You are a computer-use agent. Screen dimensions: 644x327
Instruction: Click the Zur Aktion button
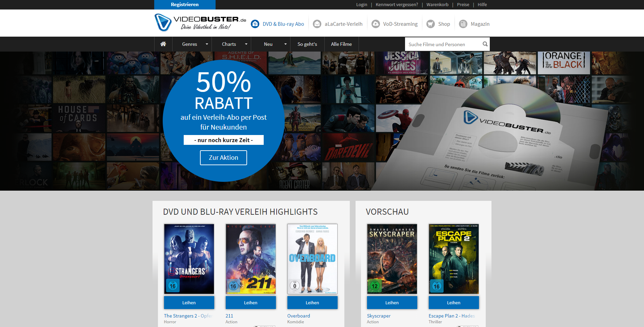pos(223,158)
